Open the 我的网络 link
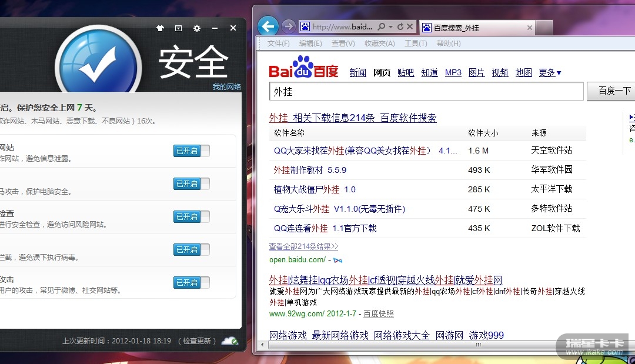This screenshot has height=364, width=635. [x=227, y=86]
